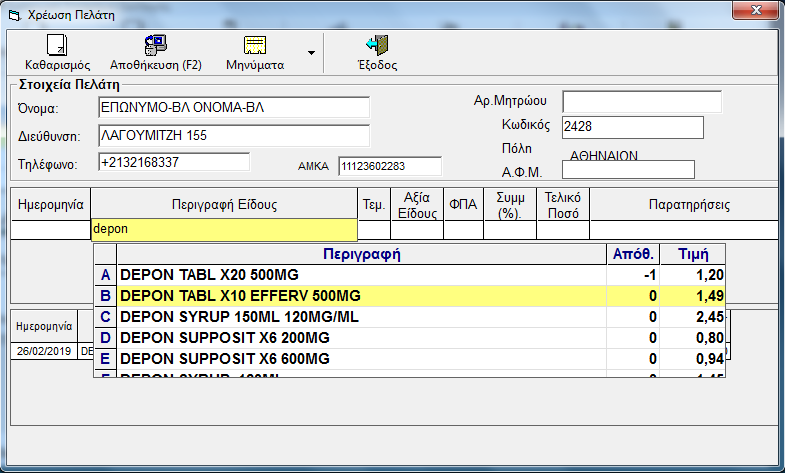Click the Α.Φ.Μ. tax number field

628,170
